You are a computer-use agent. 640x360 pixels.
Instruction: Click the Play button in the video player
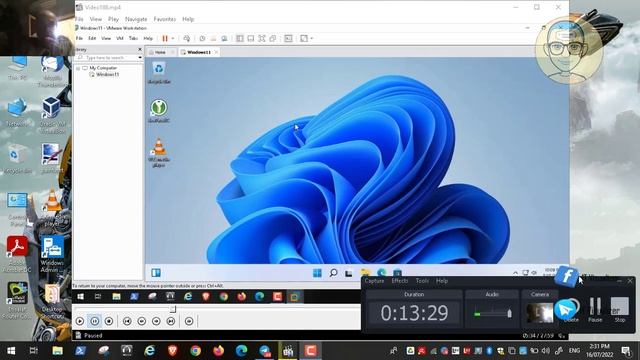pyautogui.click(x=80, y=322)
